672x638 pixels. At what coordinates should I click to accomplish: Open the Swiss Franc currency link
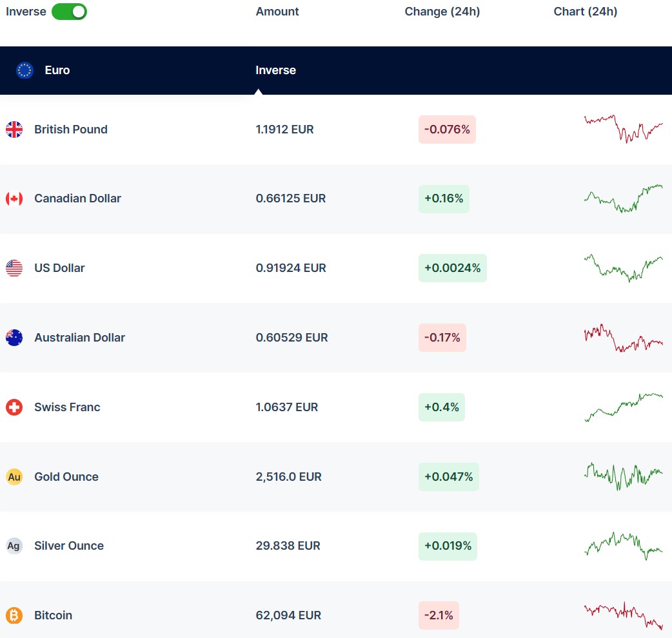[67, 407]
